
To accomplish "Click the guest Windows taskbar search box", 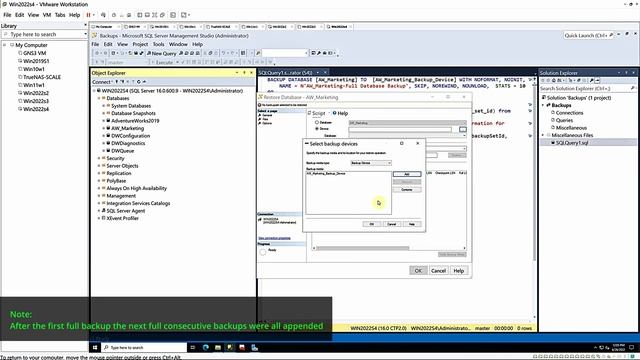I will click(x=144, y=347).
